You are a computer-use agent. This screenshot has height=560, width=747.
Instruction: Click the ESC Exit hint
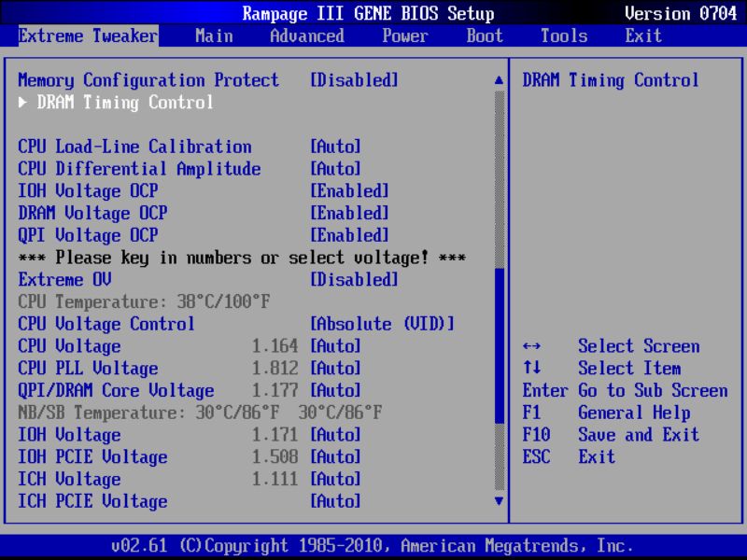point(569,456)
